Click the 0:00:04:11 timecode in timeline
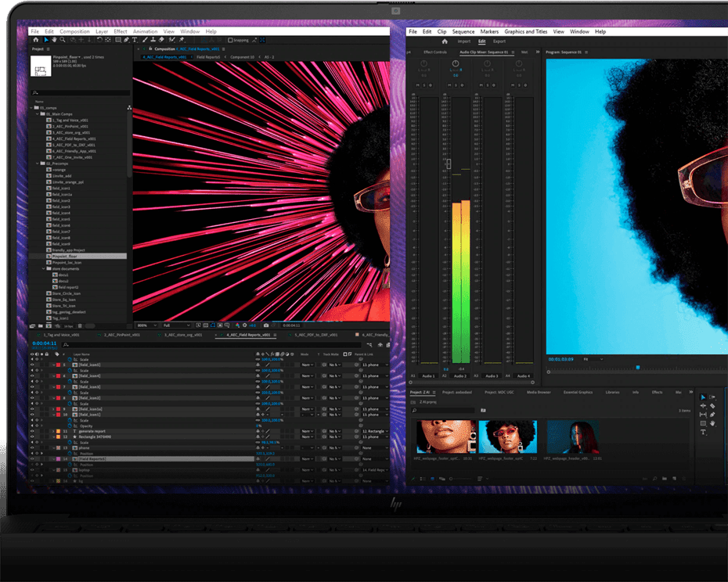Image resolution: width=728 pixels, height=582 pixels. click(44, 343)
